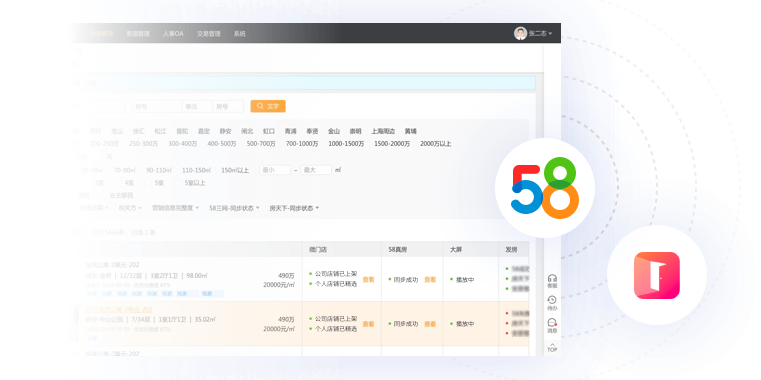Open the 交易管理 menu
The image size is (761, 380).
(209, 34)
